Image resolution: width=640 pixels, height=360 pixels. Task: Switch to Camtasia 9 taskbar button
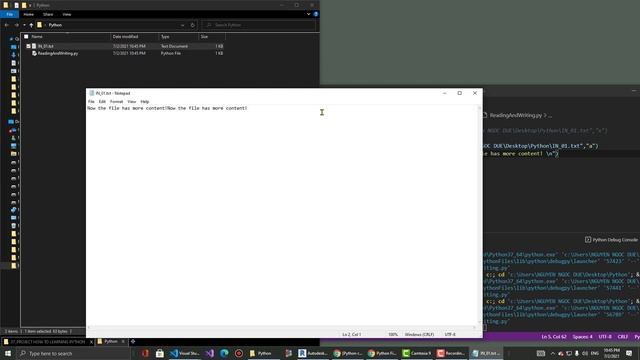[x=417, y=353]
